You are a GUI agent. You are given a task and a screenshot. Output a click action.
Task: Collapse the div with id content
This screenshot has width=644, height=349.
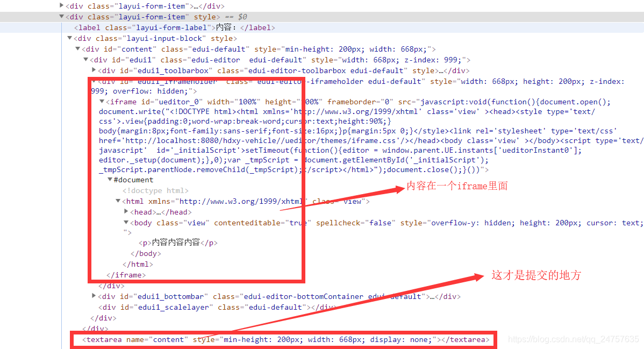pyautogui.click(x=77, y=48)
